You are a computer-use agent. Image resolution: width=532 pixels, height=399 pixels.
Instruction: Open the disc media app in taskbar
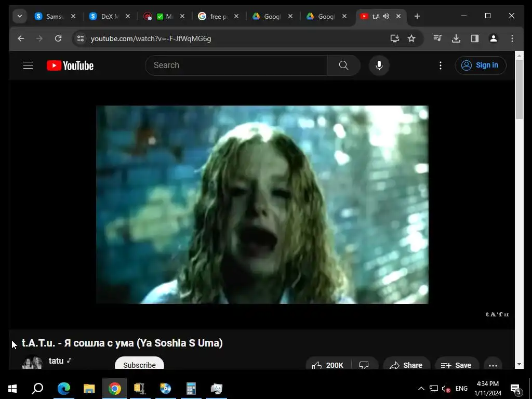pos(166,389)
